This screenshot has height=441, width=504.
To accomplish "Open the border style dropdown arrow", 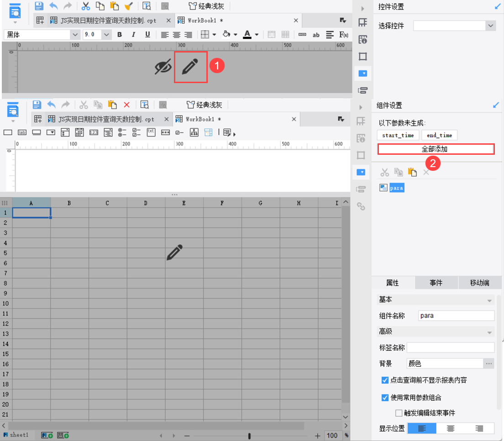I will point(215,35).
